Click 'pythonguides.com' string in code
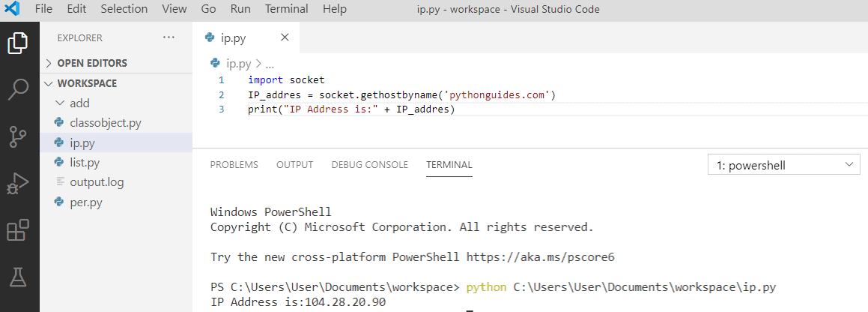Viewport: 868px width, 312px height. [x=498, y=94]
